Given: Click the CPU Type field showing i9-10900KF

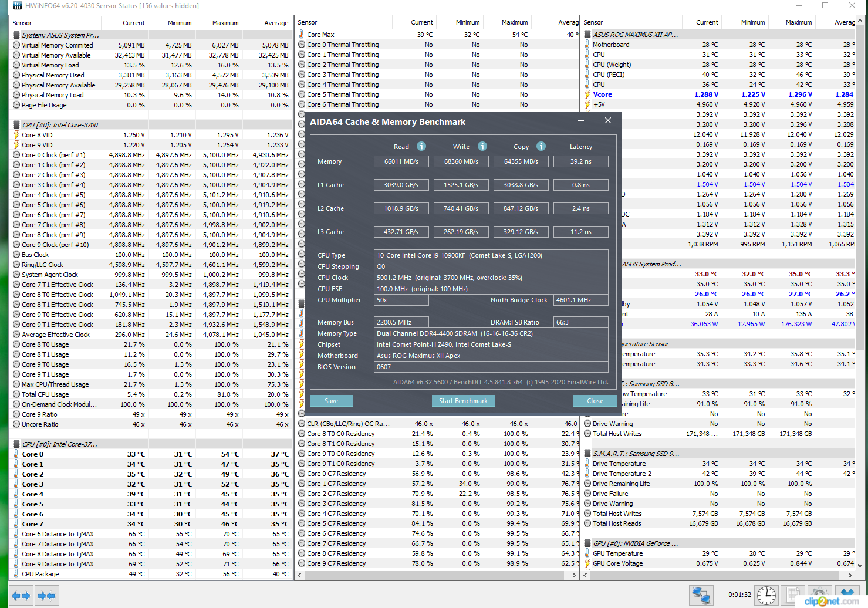Looking at the screenshot, I should 491,255.
